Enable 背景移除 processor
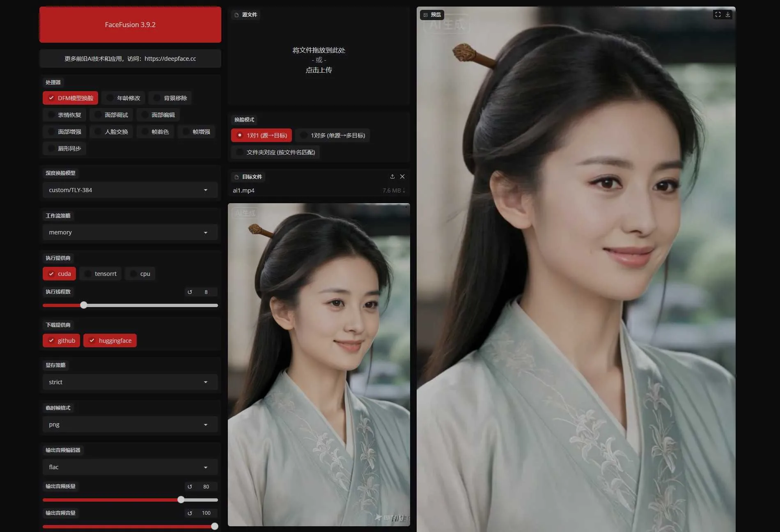This screenshot has height=532, width=780. (170, 98)
